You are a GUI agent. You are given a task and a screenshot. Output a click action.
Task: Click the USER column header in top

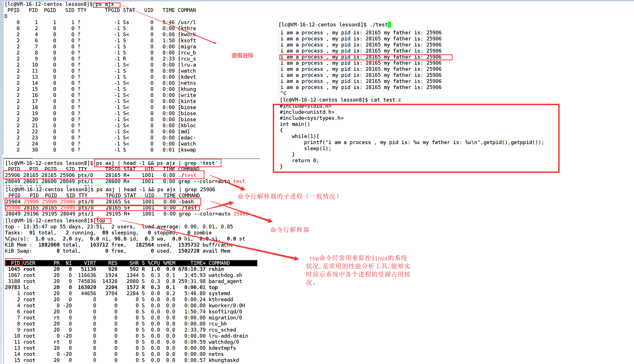click(x=29, y=263)
